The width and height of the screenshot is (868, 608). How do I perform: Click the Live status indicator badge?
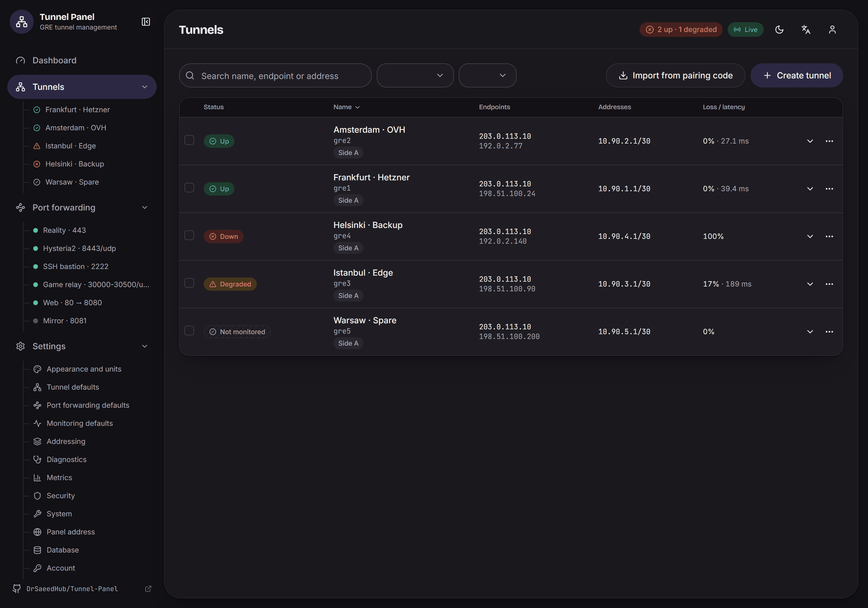[x=745, y=29]
